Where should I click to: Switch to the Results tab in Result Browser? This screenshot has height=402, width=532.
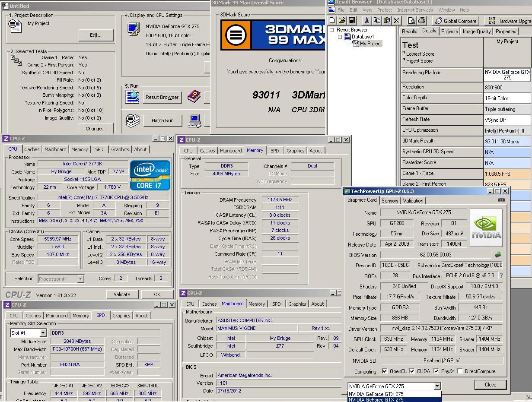(x=409, y=32)
